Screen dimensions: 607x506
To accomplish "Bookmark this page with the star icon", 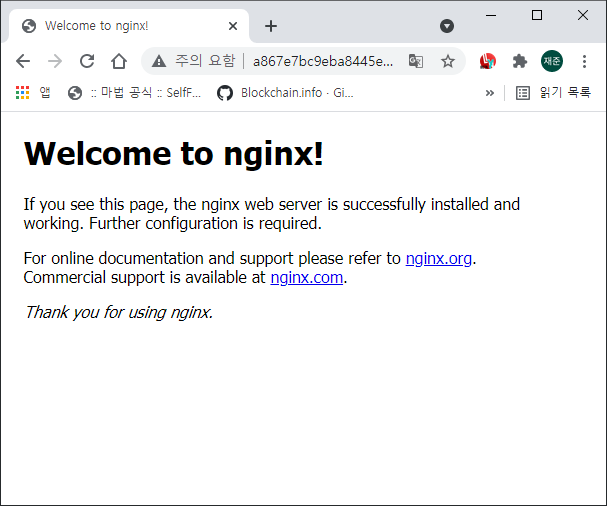I will click(448, 61).
